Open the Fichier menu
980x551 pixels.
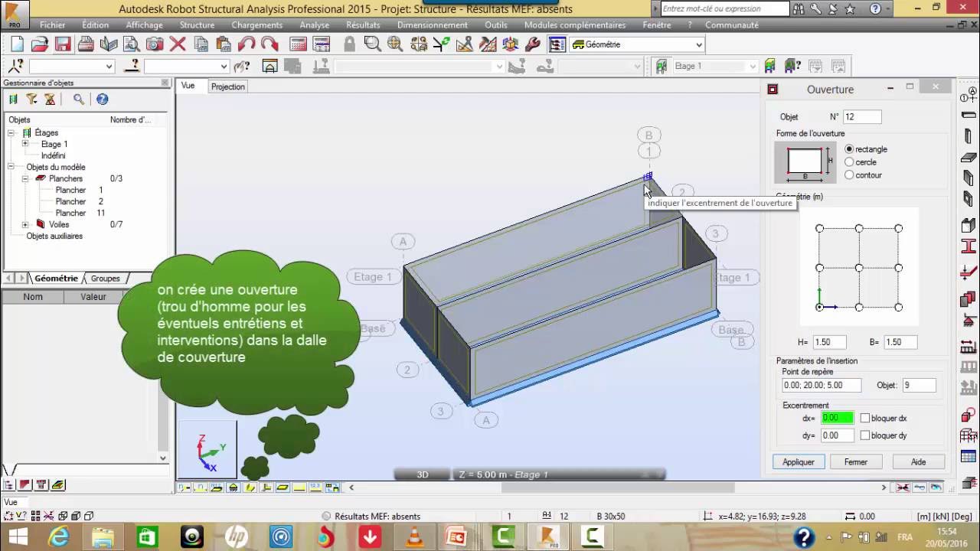[53, 25]
